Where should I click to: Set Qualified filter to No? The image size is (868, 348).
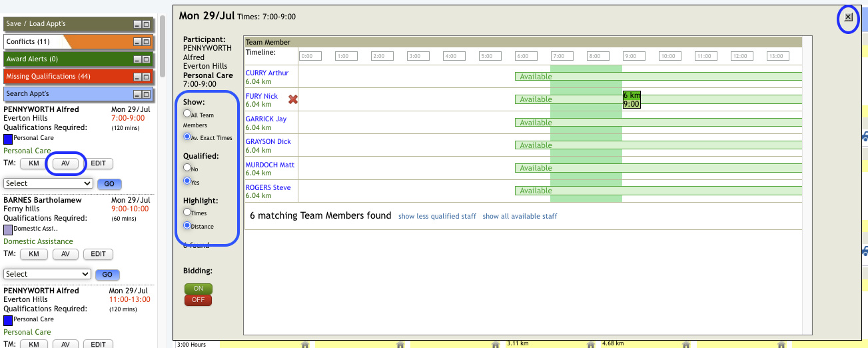click(187, 168)
